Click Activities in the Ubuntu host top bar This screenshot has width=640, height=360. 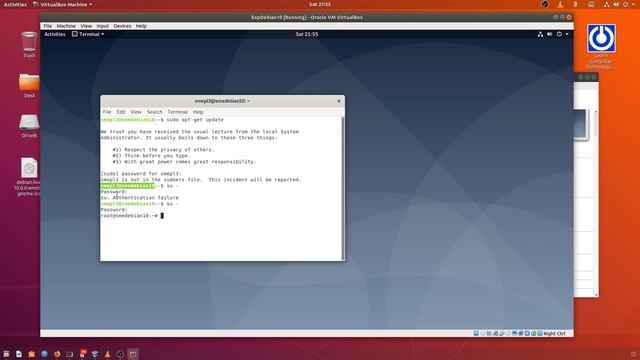click(15, 4)
